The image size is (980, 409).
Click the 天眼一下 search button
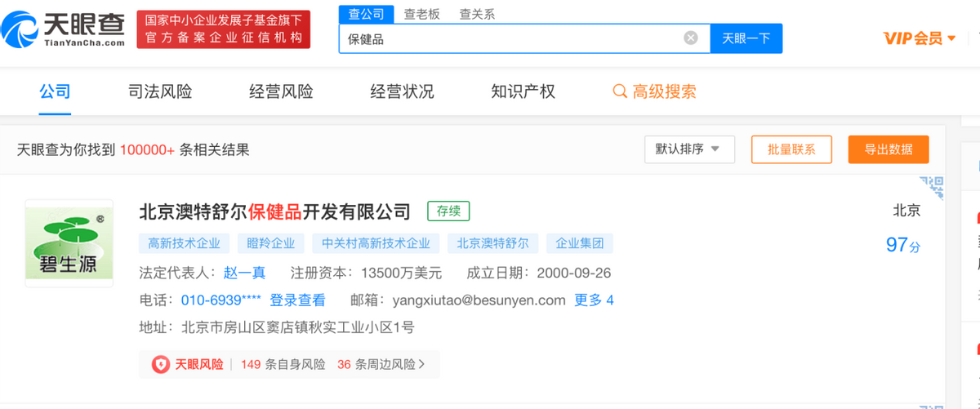pyautogui.click(x=746, y=38)
